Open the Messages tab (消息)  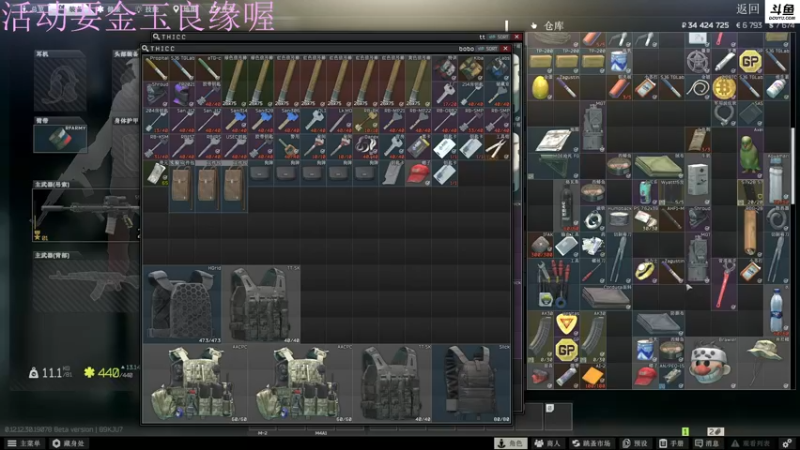click(x=707, y=443)
